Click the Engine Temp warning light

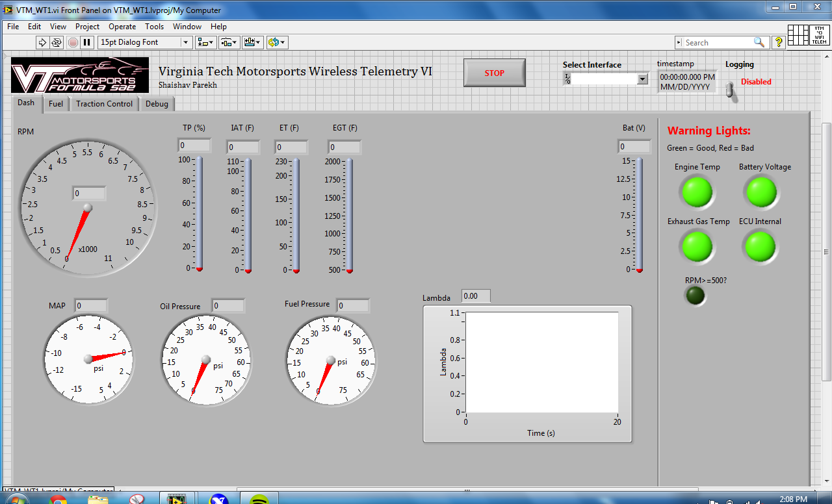[696, 192]
